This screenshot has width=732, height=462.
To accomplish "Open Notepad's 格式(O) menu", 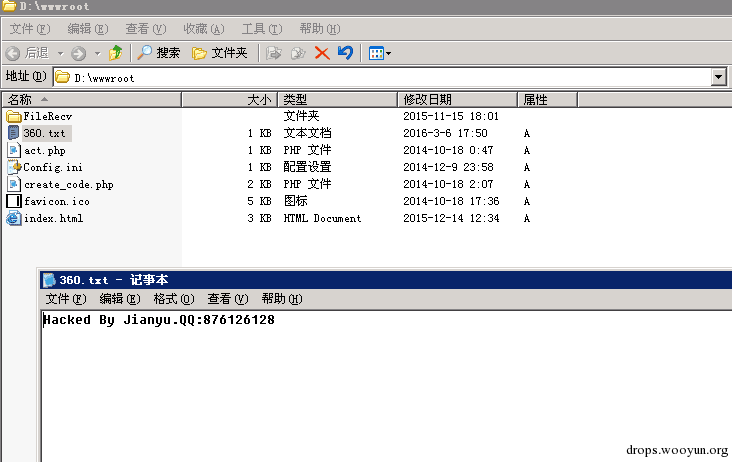I will click(x=174, y=299).
